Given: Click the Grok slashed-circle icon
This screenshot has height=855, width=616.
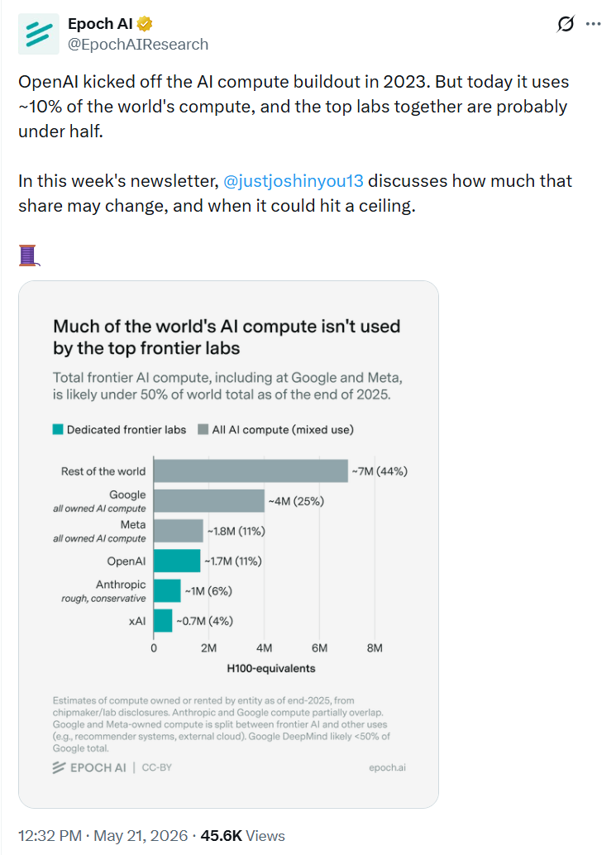Looking at the screenshot, I should [566, 24].
